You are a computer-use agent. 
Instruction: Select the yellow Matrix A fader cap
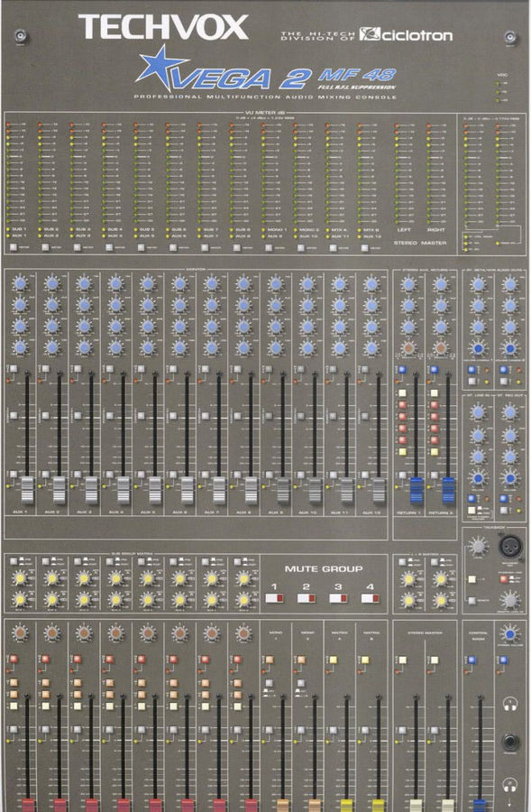347,806
